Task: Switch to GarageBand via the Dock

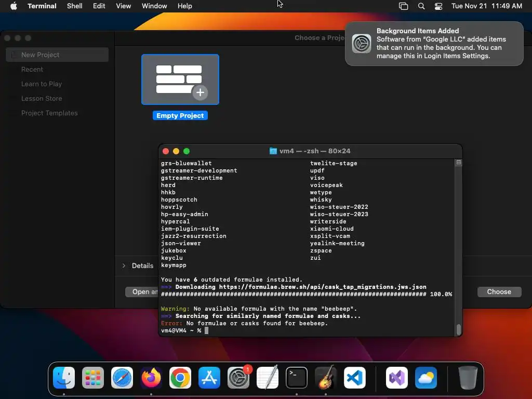Action: click(x=326, y=378)
